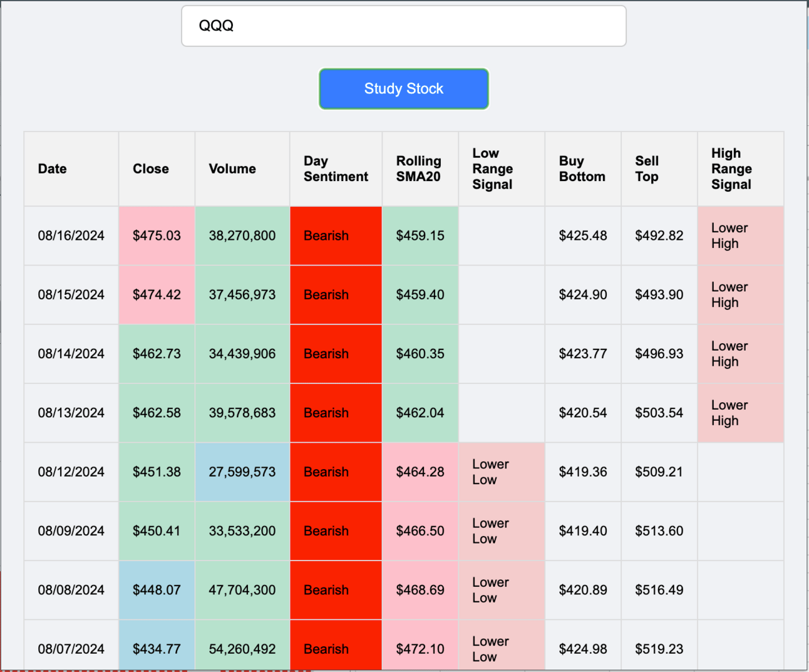Click Lower High signal for 08/13/2024
This screenshot has height=672, width=809.
(x=741, y=413)
